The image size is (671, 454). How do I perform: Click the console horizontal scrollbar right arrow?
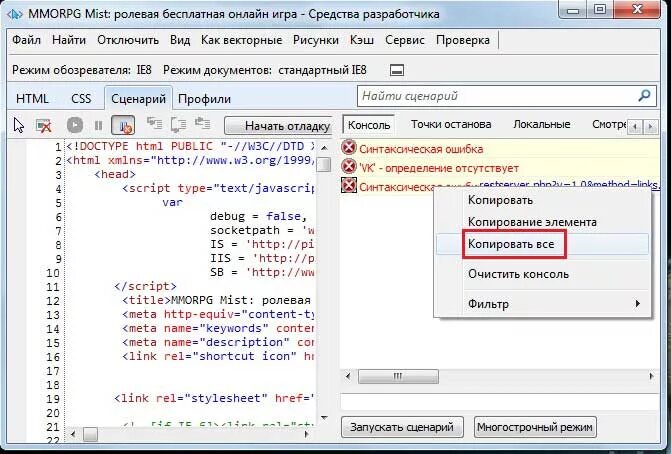tap(651, 377)
